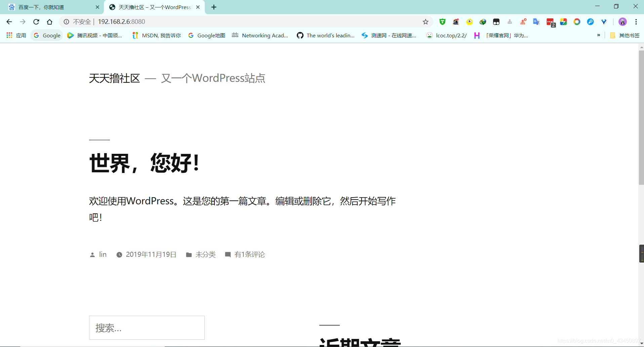Screen dimensions: 644x347
Task: Open the 测速网 bookmark
Action: click(x=389, y=35)
